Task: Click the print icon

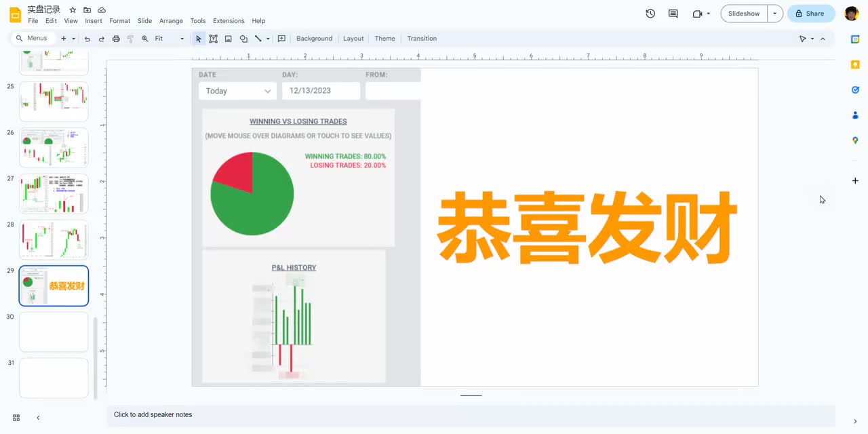Action: [x=116, y=39]
